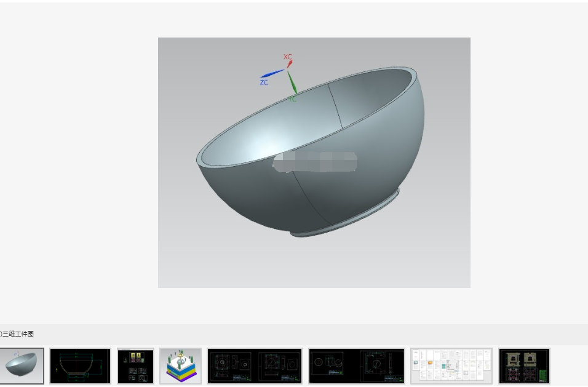This screenshot has height=387, width=588.
Task: Open the 3D bowl model thumbnail
Action: pyautogui.click(x=22, y=366)
